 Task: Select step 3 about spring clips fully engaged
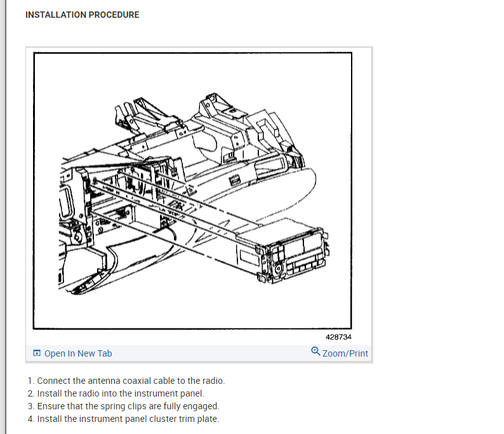(123, 406)
